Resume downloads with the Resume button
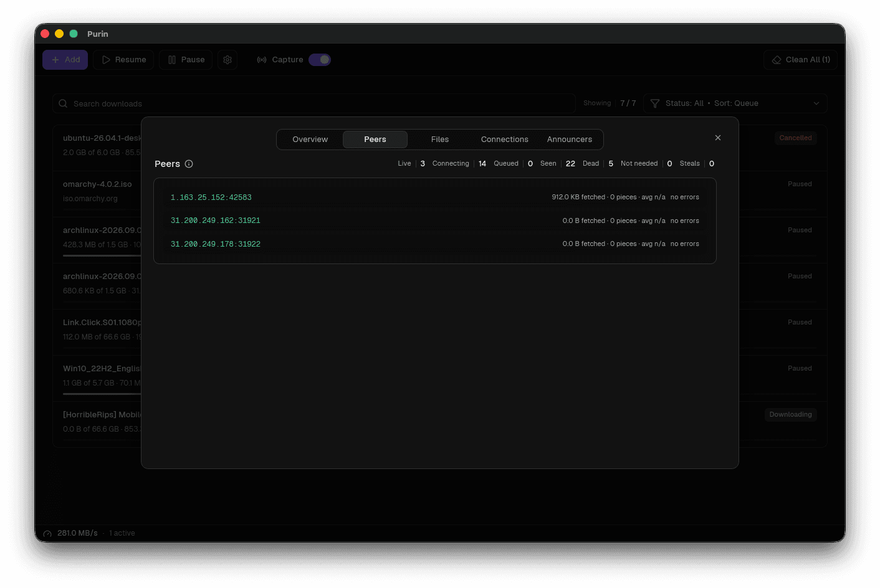Viewport: 880px width, 588px height. [x=123, y=60]
